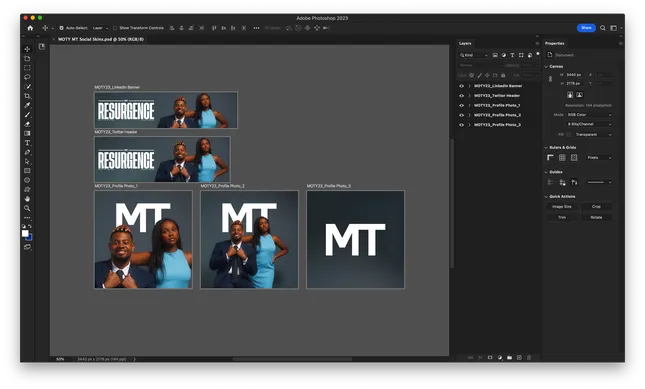Filter layers by smart objects icon

(x=530, y=55)
